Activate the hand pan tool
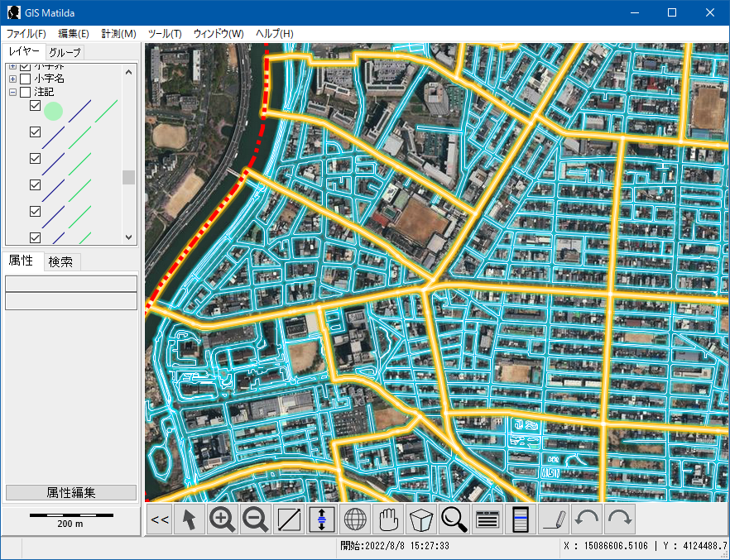This screenshot has height=560, width=730. pyautogui.click(x=388, y=519)
